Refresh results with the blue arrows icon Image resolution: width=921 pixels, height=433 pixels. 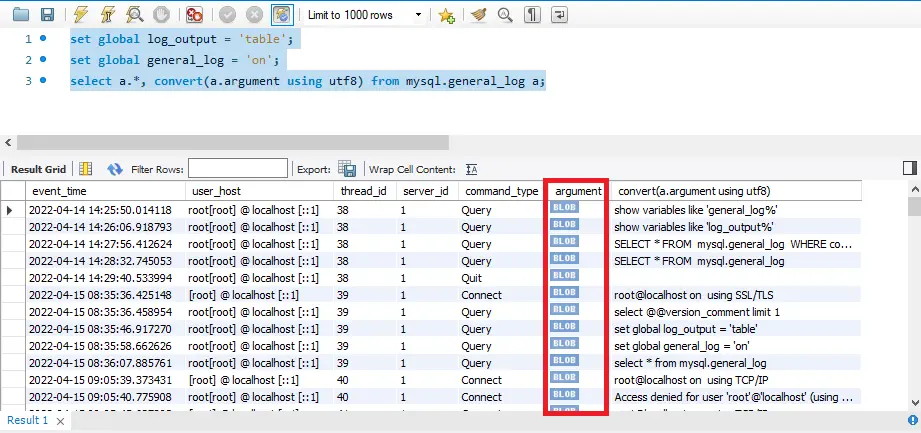click(x=115, y=169)
